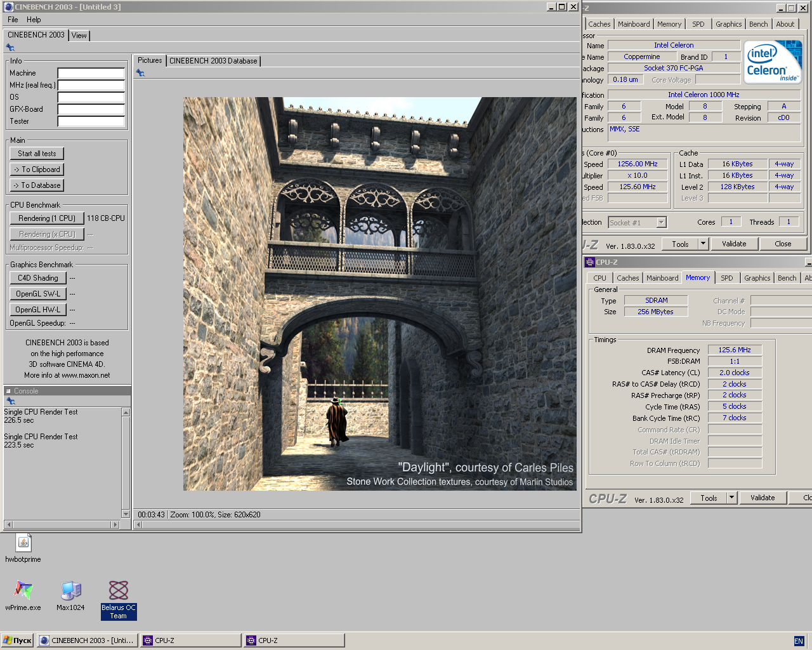Viewport: 812px width, 650px height.
Task: Select the Pictures tab
Action: 150,60
